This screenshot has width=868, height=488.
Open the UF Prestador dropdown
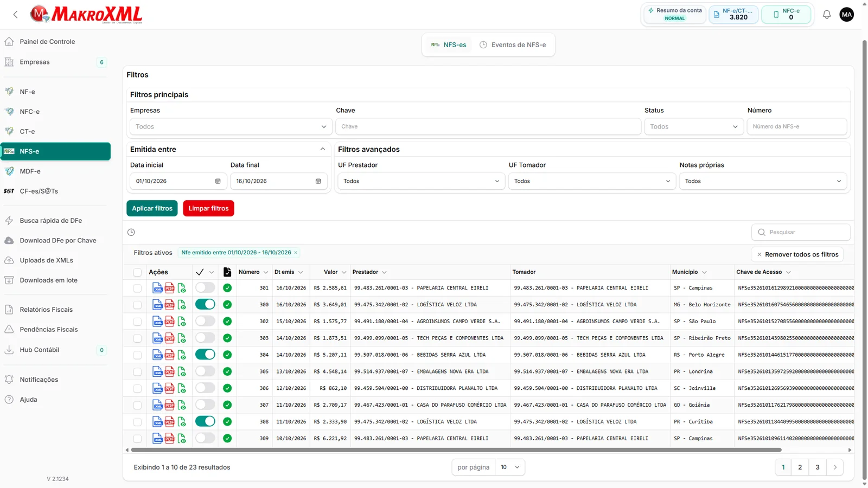coord(421,181)
